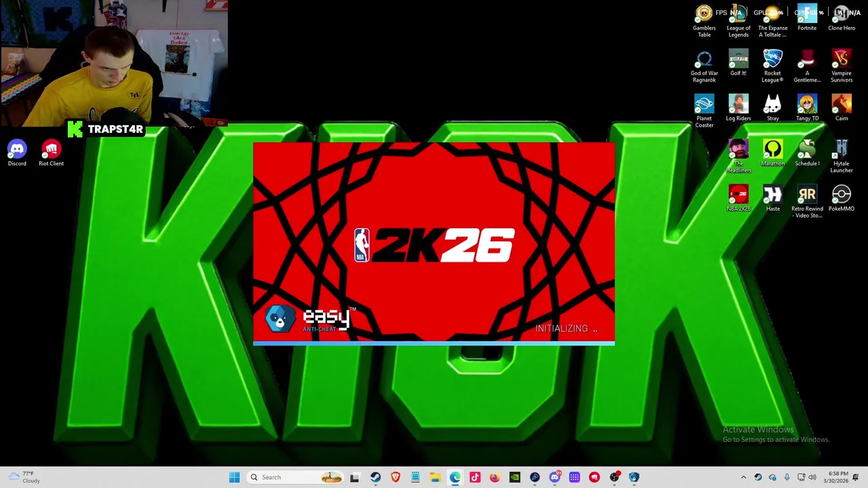868x488 pixels.
Task: Click the splash screen loading progress bar
Action: pyautogui.click(x=434, y=344)
